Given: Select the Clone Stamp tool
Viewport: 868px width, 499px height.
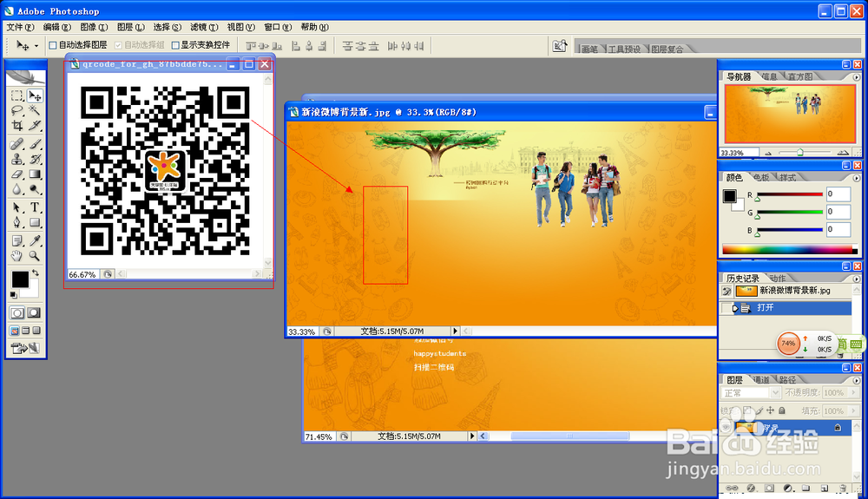Looking at the screenshot, I should (17, 160).
